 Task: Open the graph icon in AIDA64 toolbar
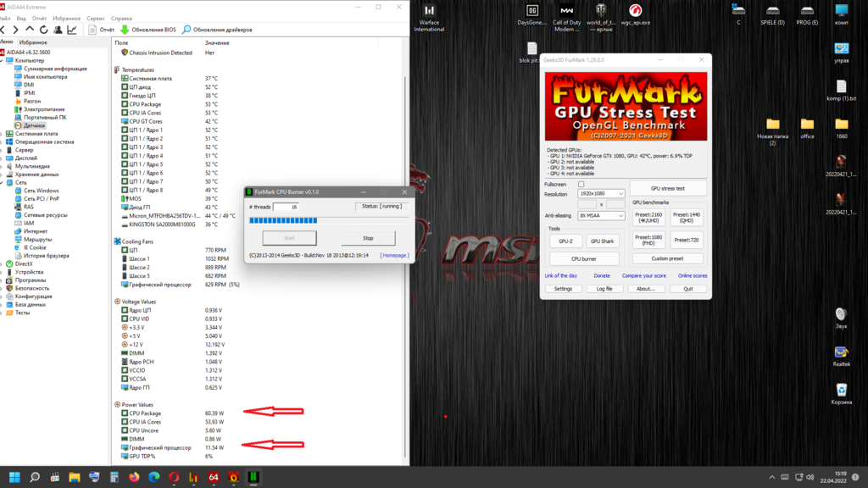pos(72,30)
